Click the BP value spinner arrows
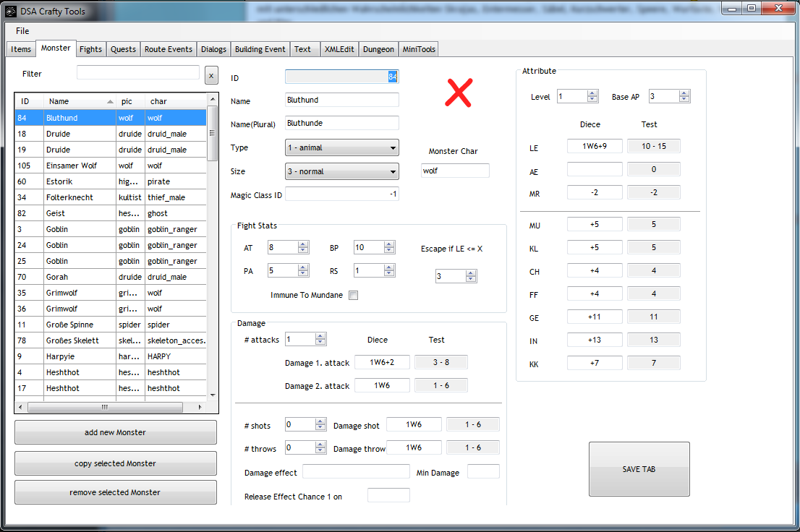The image size is (800, 532). 389,247
